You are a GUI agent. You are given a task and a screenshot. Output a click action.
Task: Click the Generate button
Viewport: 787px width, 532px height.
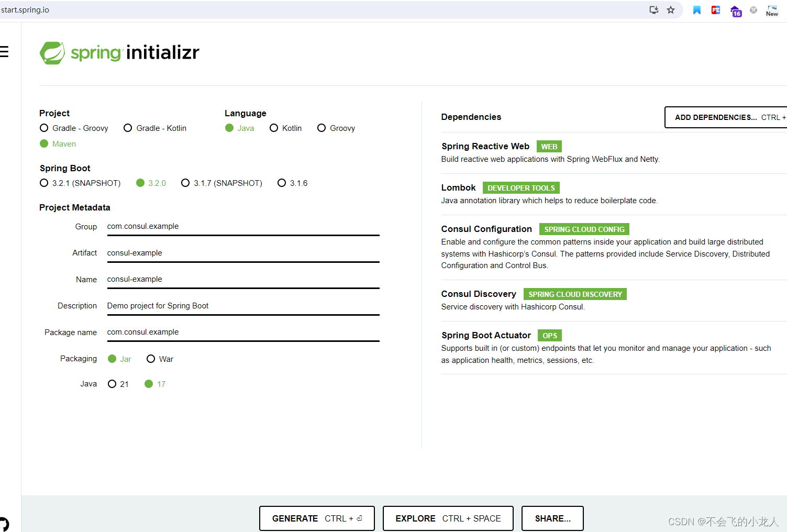tap(317, 518)
